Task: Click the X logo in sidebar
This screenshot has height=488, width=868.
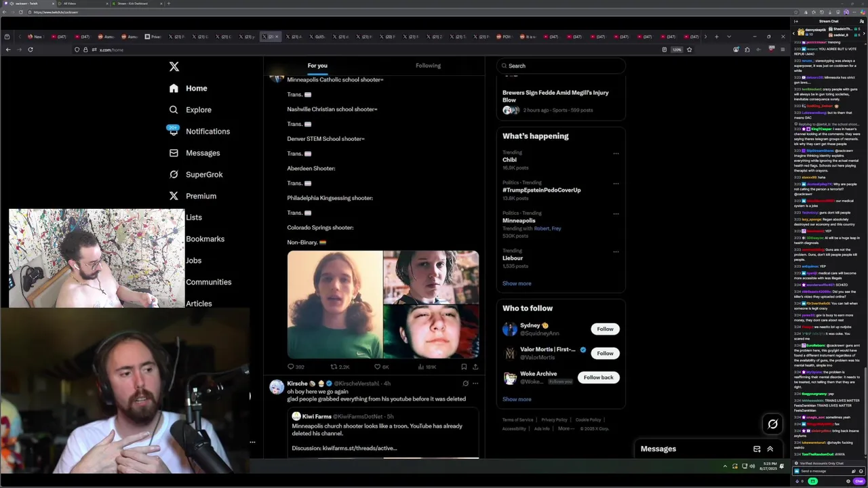Action: [174, 66]
